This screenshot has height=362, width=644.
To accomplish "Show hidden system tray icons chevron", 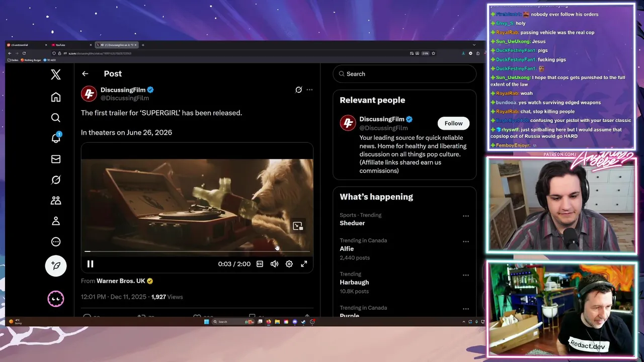I will [464, 322].
